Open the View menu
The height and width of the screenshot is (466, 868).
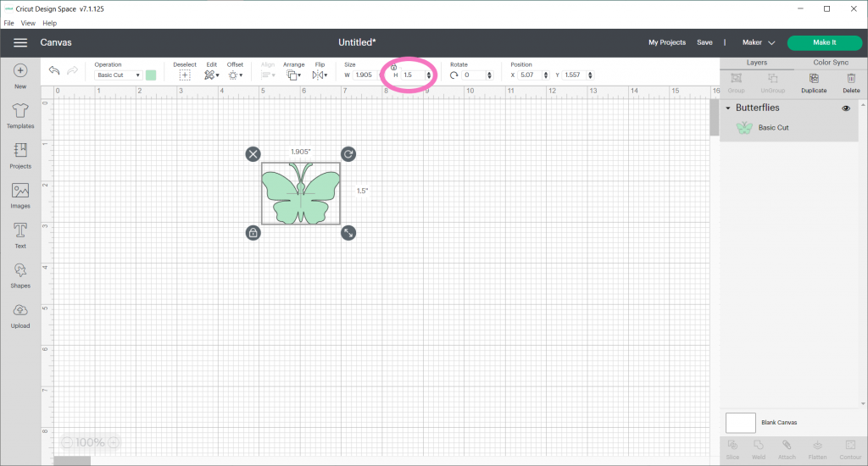pyautogui.click(x=28, y=23)
